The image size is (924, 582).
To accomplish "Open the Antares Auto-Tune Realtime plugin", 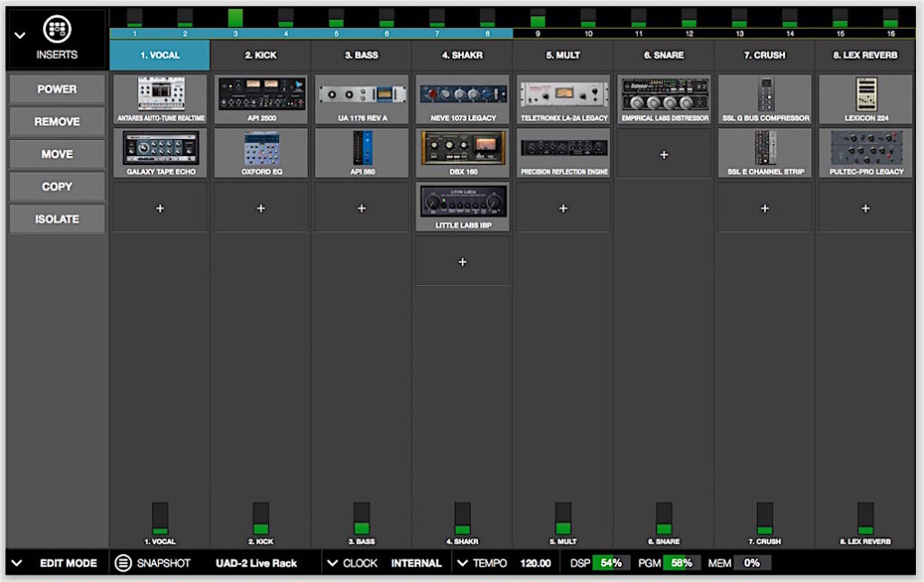I will pyautogui.click(x=161, y=98).
